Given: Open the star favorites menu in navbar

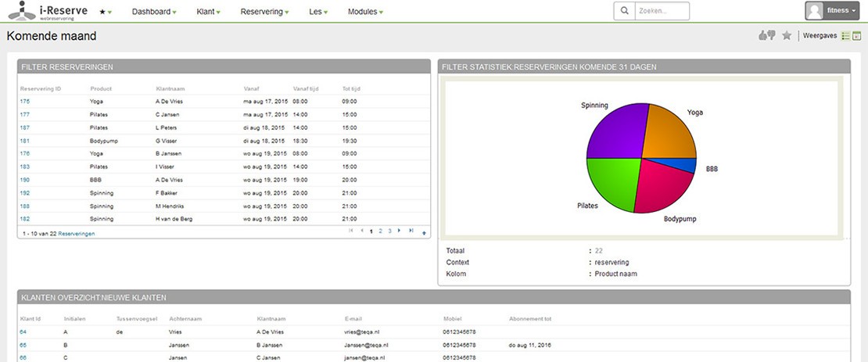Looking at the screenshot, I should coord(105,13).
